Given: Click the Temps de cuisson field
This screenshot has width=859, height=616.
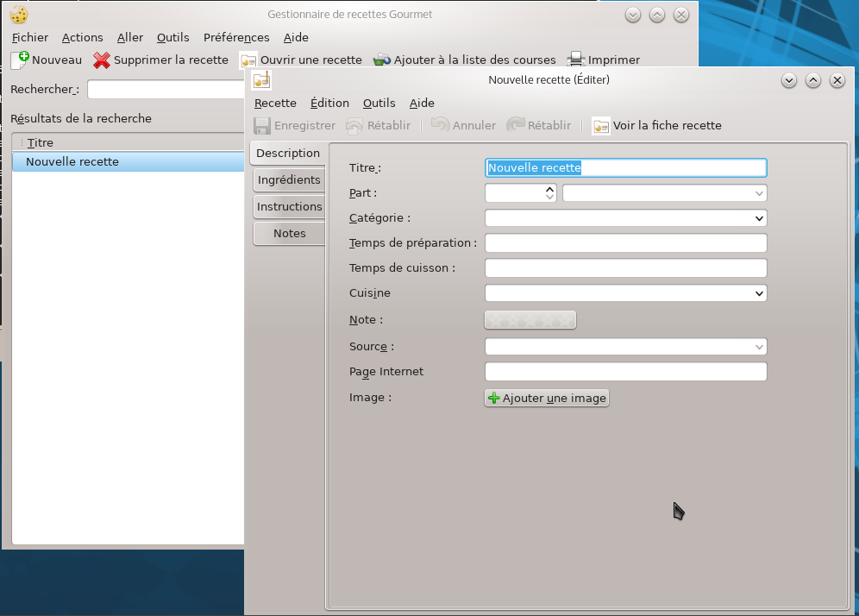Looking at the screenshot, I should click(x=625, y=268).
